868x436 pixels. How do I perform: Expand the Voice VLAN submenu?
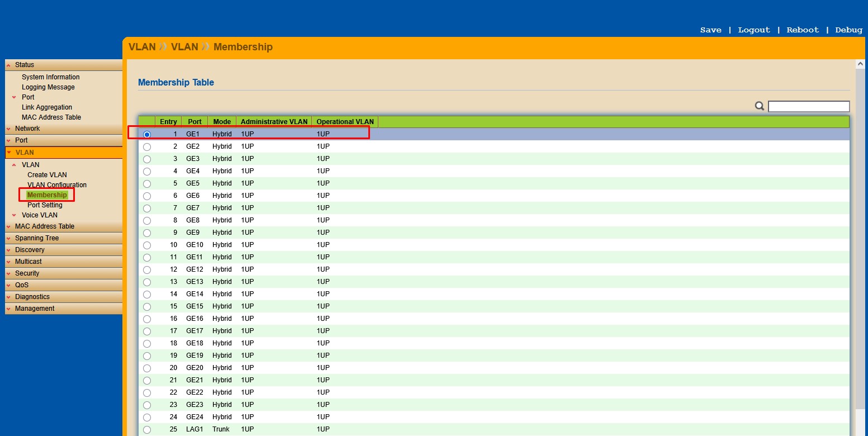40,215
